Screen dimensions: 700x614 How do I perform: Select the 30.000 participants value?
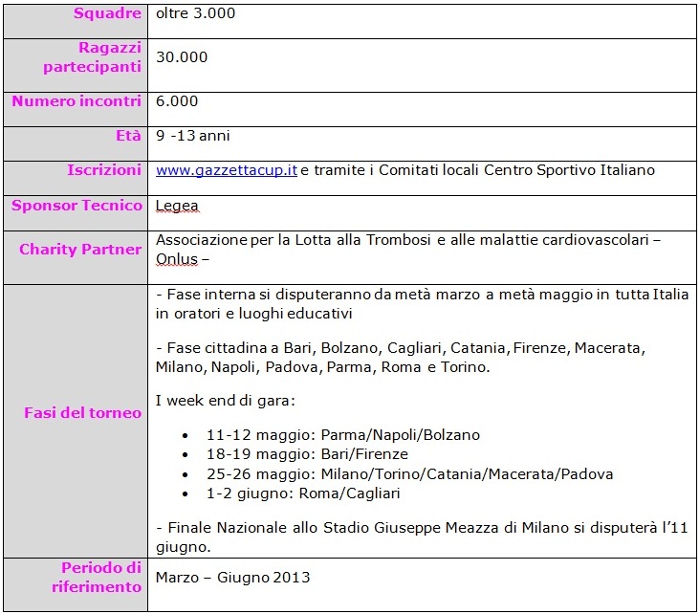pos(182,57)
